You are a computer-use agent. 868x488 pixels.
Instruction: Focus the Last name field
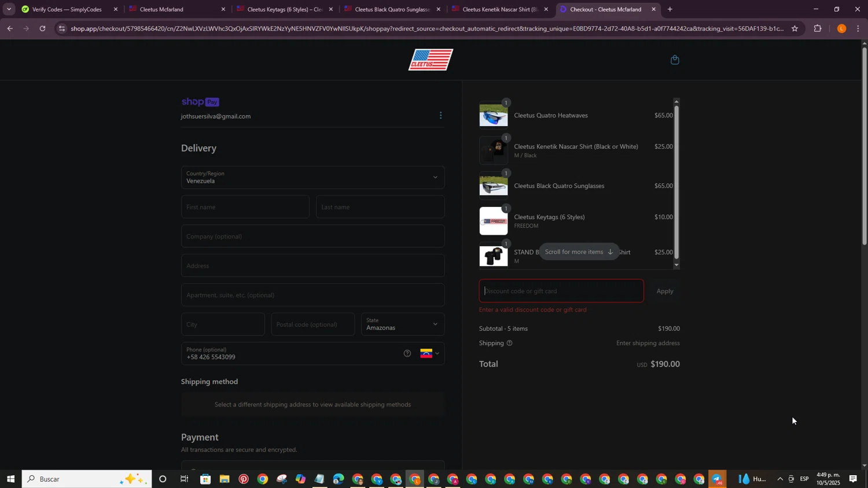380,207
